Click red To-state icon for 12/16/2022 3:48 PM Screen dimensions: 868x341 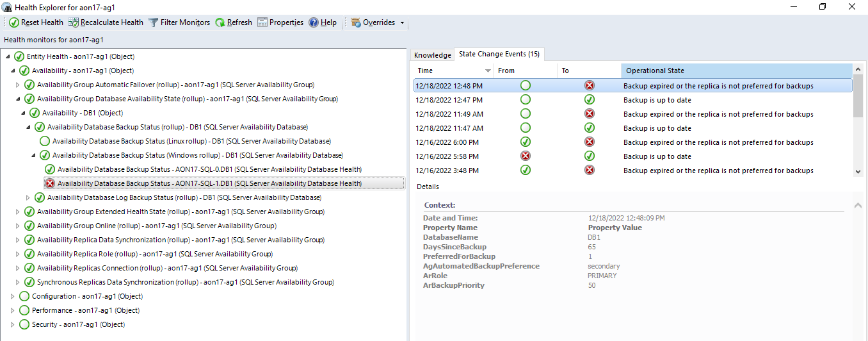590,170
